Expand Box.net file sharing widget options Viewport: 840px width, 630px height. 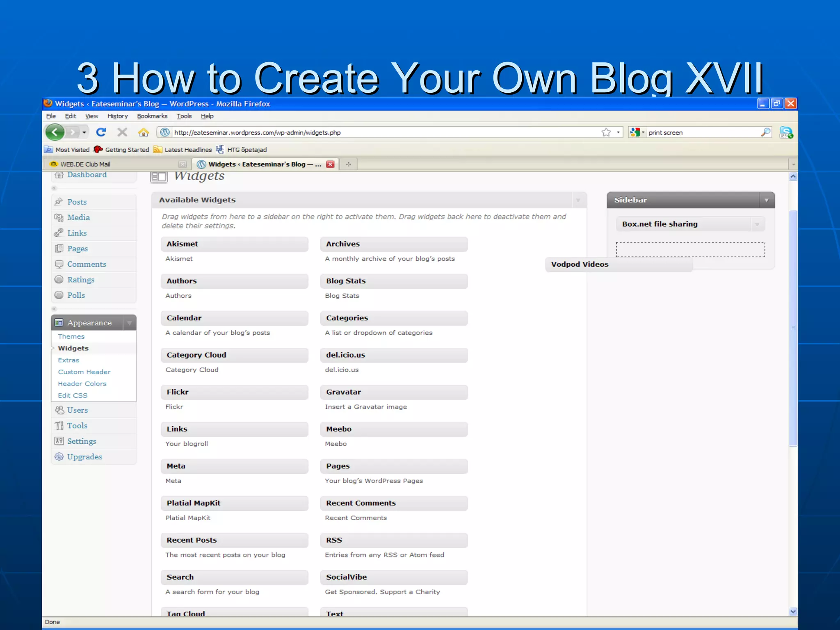click(757, 224)
